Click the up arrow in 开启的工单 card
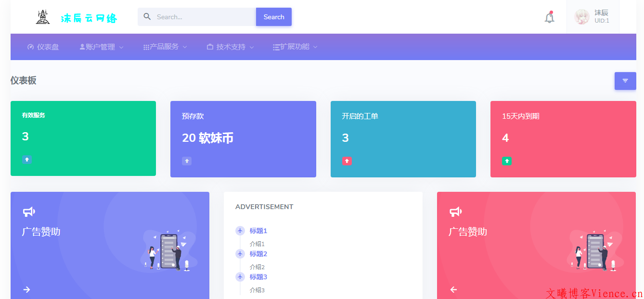The height and width of the screenshot is (299, 644). pos(347,161)
